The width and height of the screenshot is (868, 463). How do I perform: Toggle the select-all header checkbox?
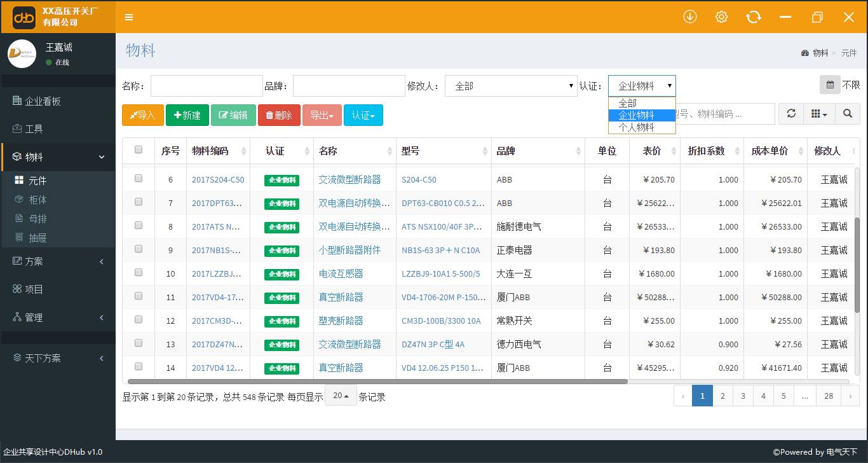point(139,150)
